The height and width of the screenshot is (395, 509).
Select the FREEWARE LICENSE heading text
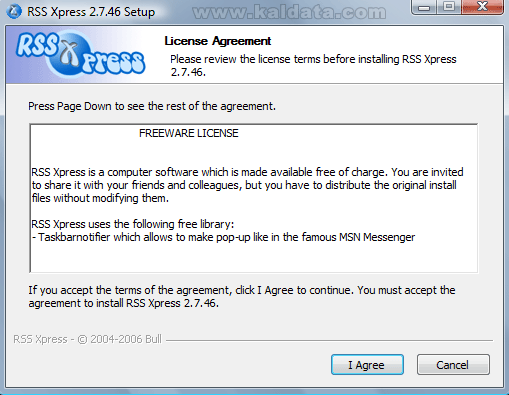point(189,133)
